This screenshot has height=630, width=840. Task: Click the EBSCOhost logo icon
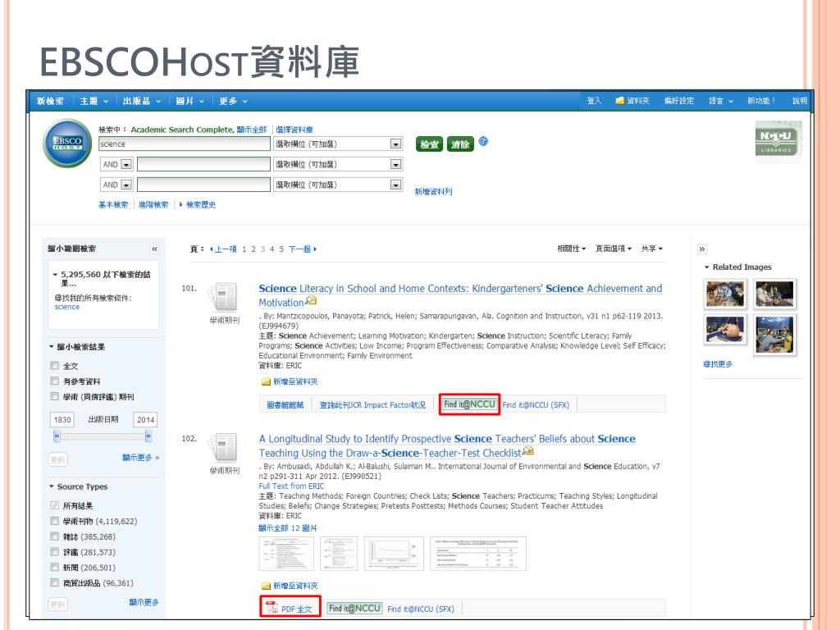pos(67,144)
